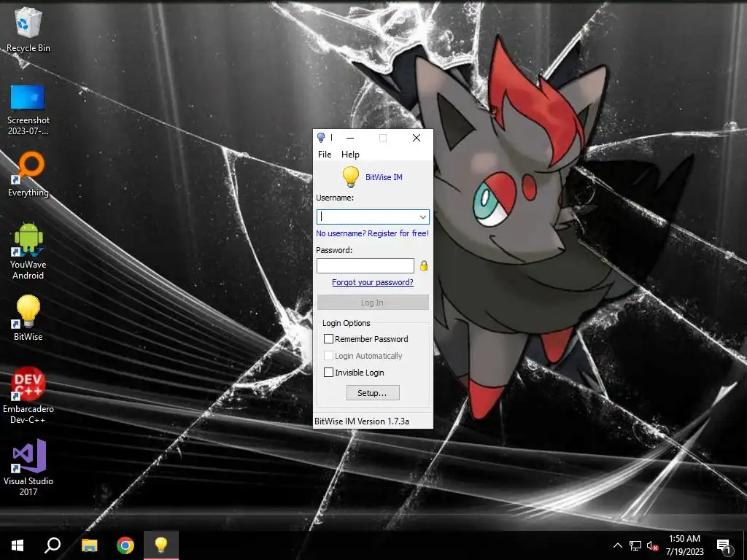Select the BitWise desktop shortcut
747x560 pixels.
coord(28,318)
